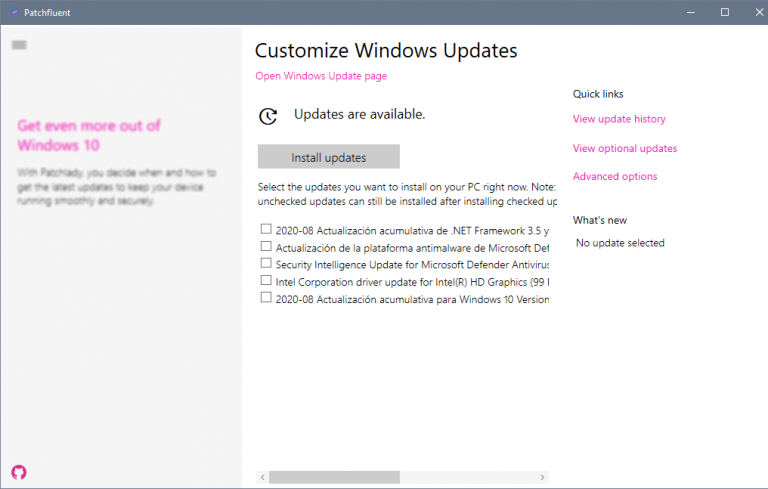Viewport: 768px width, 489px height.
Task: Open the hamburger menu in the sidebar
Action: (19, 45)
